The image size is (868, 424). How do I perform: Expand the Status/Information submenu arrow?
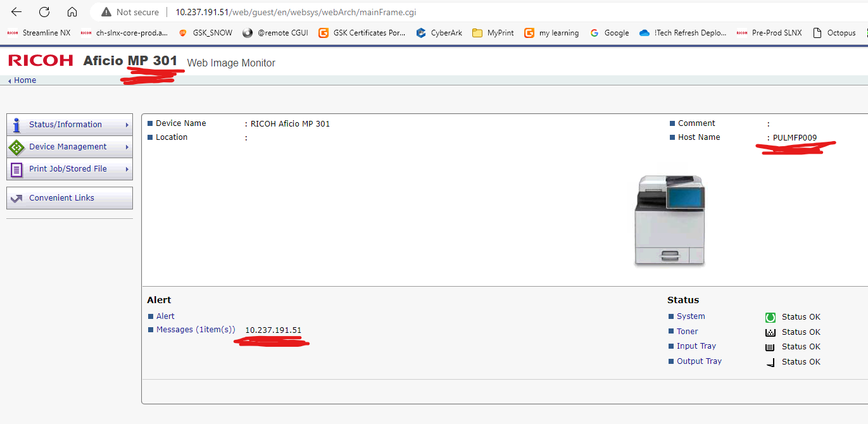(127, 125)
